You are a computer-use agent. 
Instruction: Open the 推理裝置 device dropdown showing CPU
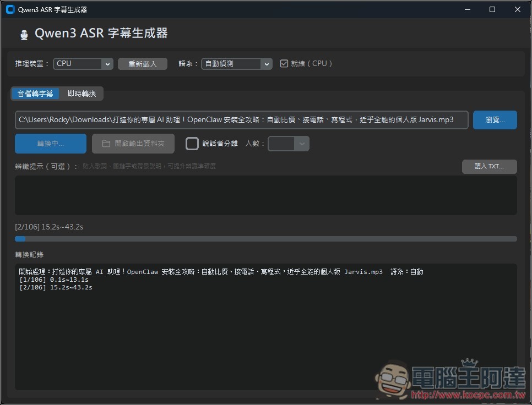tap(83, 63)
